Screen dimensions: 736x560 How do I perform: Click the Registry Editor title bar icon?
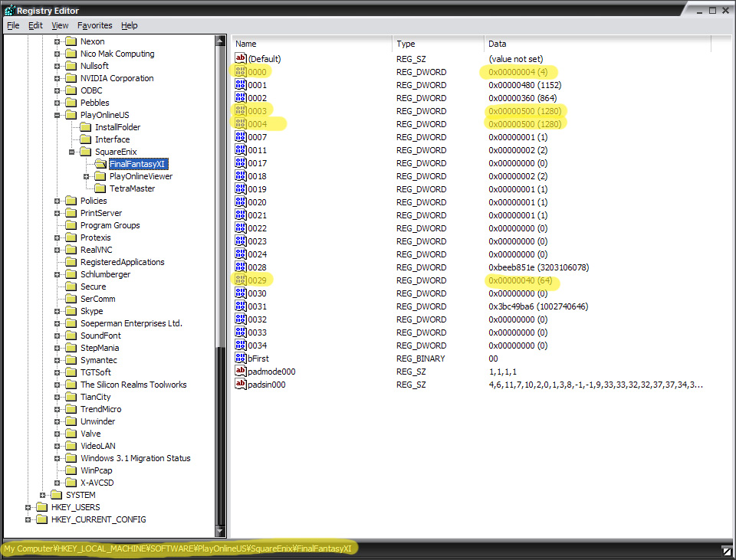(x=9, y=10)
